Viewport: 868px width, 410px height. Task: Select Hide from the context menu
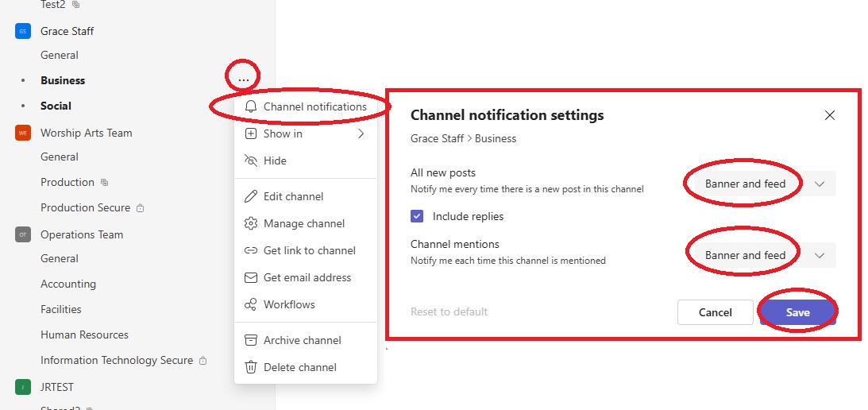[275, 161]
